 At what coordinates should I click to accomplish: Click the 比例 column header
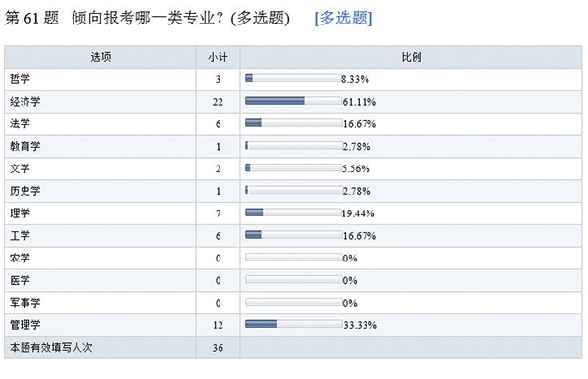411,57
